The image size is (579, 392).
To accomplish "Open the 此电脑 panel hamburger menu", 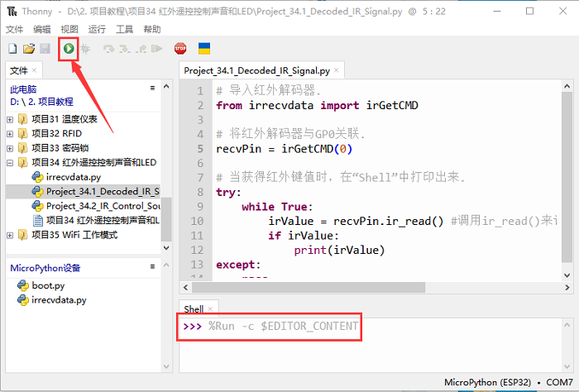I will click(152, 87).
